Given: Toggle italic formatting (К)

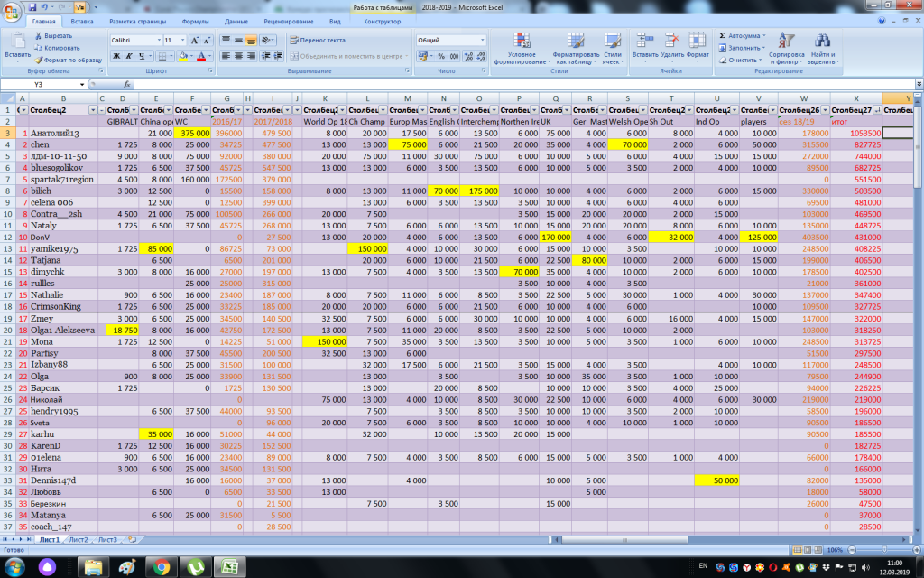Looking at the screenshot, I should click(129, 56).
